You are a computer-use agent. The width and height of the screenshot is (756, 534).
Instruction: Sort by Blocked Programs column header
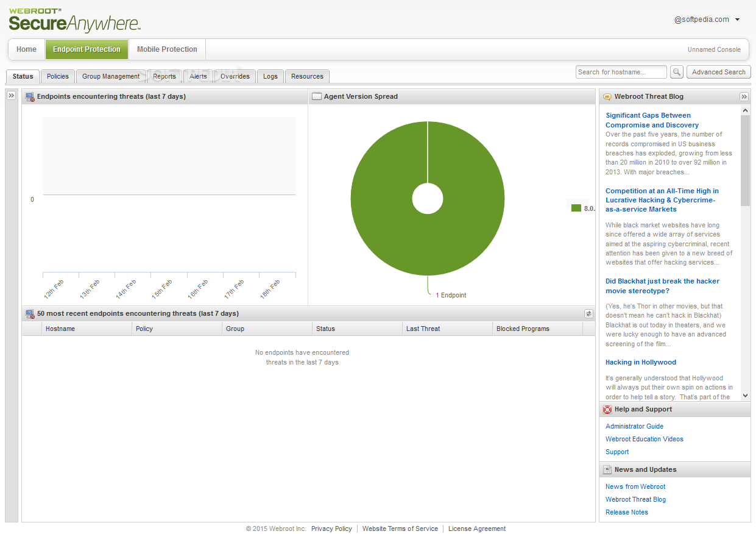click(x=537, y=329)
